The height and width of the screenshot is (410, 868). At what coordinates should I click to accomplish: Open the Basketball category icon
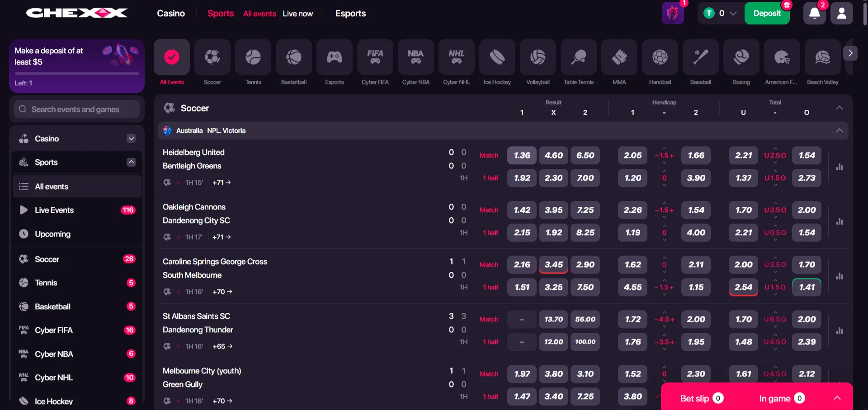point(294,57)
